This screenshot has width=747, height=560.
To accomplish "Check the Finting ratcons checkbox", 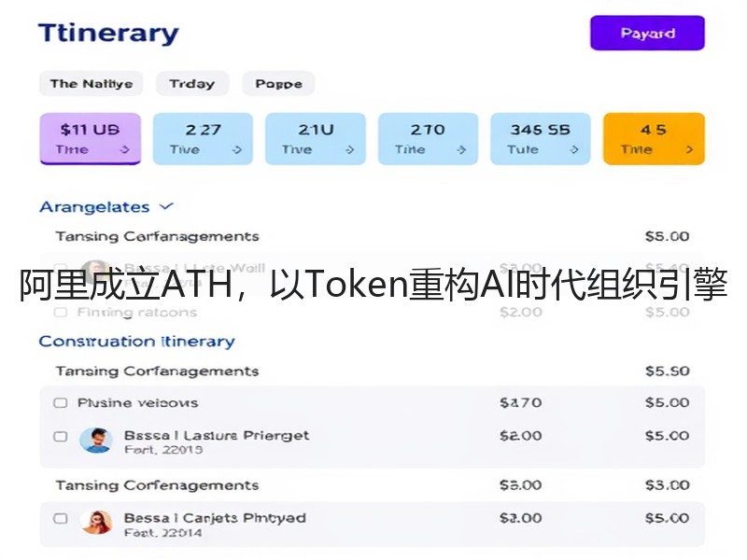I will tap(61, 313).
